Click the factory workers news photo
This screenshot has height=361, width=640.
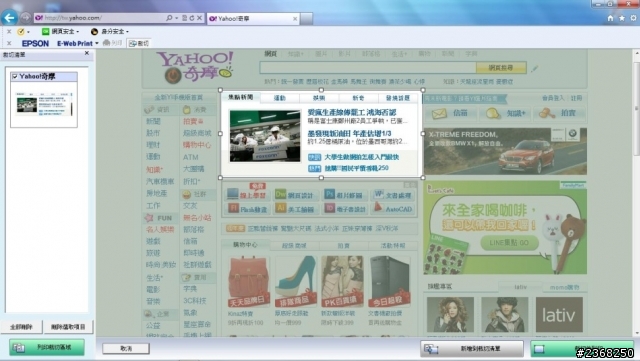point(265,136)
